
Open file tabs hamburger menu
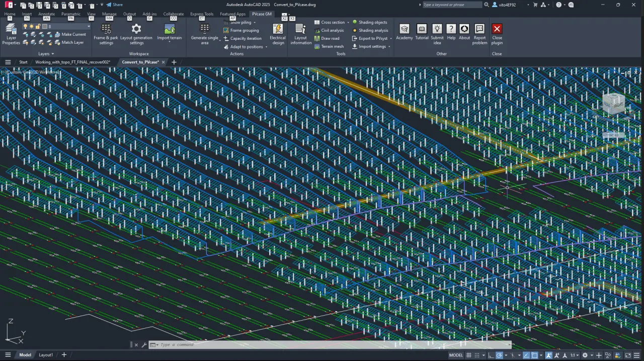[8, 62]
